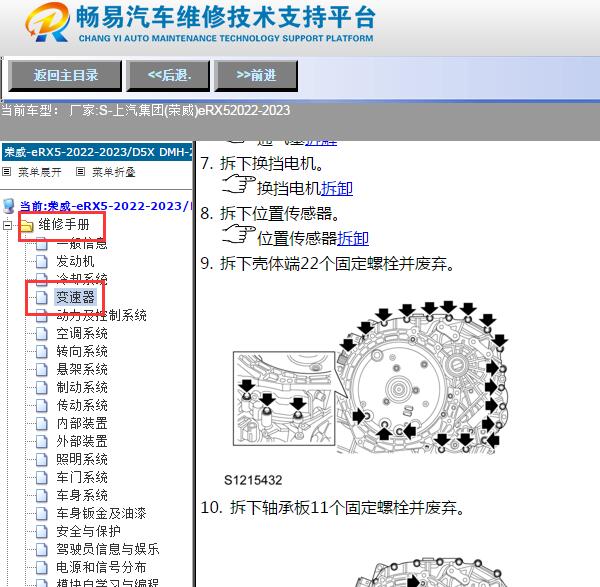Click the 返回主目录 button
Screen dimensions: 600x587
[65, 75]
